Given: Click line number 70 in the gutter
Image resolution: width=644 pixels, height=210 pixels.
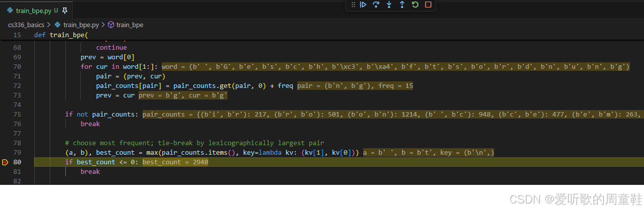Looking at the screenshot, I should pos(17,67).
